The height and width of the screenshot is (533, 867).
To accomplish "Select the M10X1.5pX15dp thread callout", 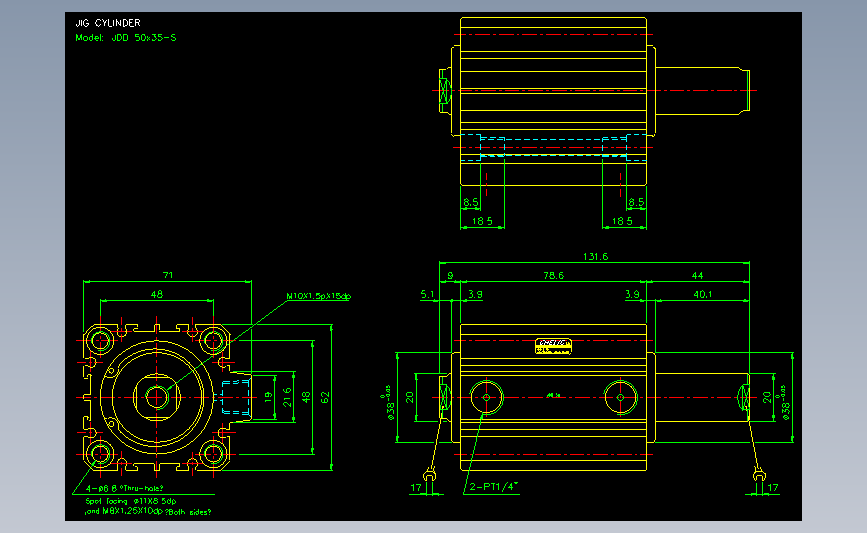I will (318, 296).
